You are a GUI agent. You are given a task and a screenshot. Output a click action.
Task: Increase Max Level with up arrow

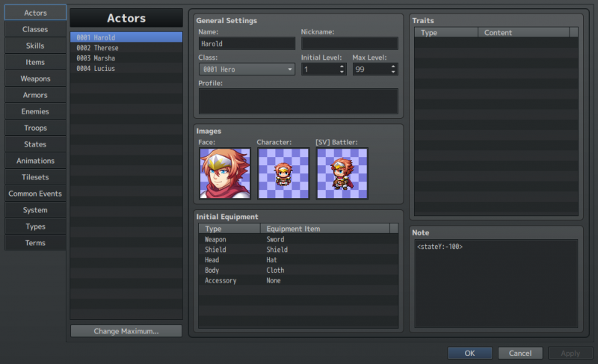click(x=393, y=67)
